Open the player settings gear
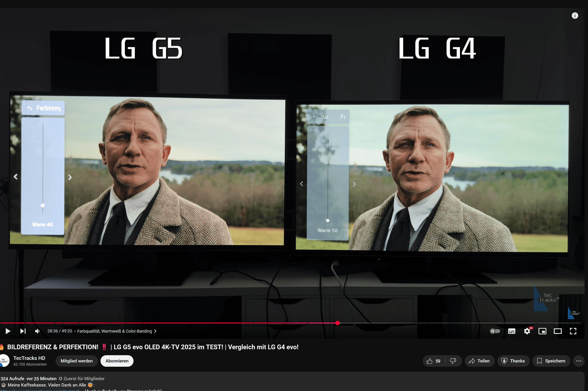Viewport: 588px width, 391px height. [x=527, y=331]
